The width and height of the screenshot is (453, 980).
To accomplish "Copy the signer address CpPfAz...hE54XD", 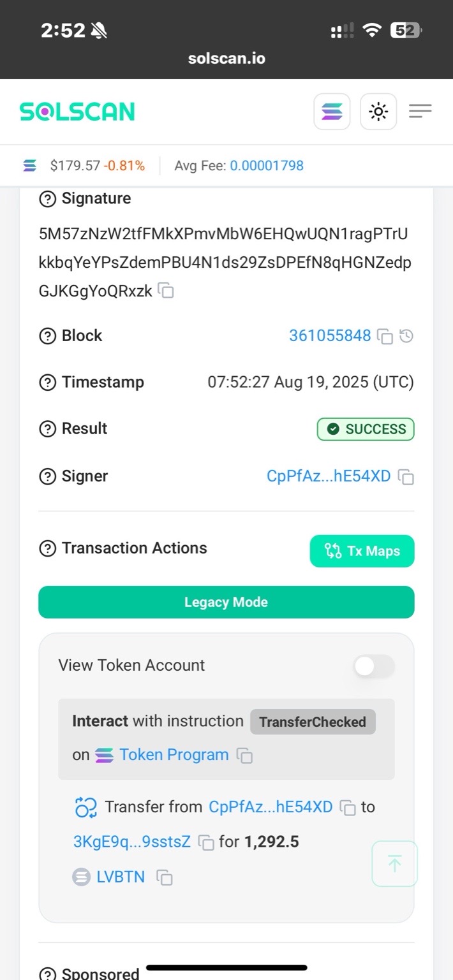I will (406, 477).
